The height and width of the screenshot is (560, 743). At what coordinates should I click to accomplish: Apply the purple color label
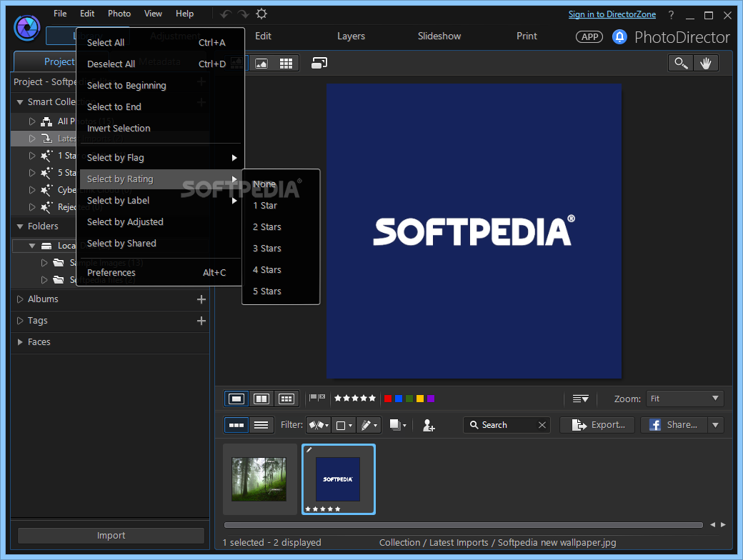(431, 399)
